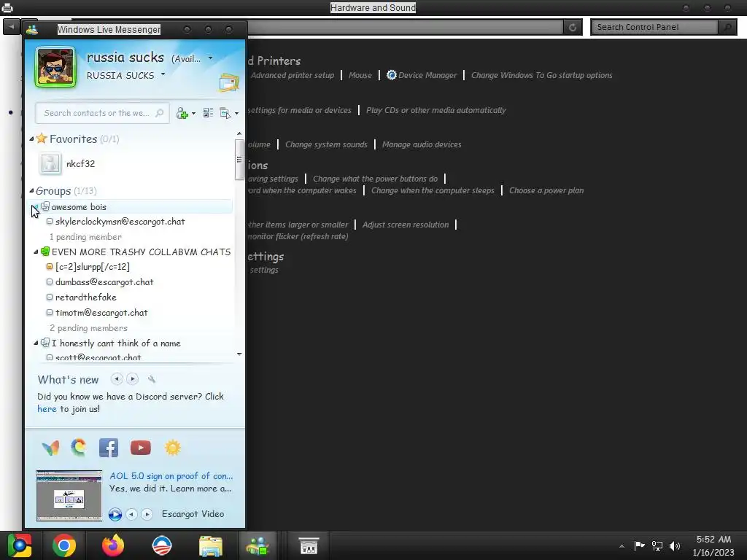Click the Search Control Panel field
747x560 pixels.
click(x=656, y=27)
